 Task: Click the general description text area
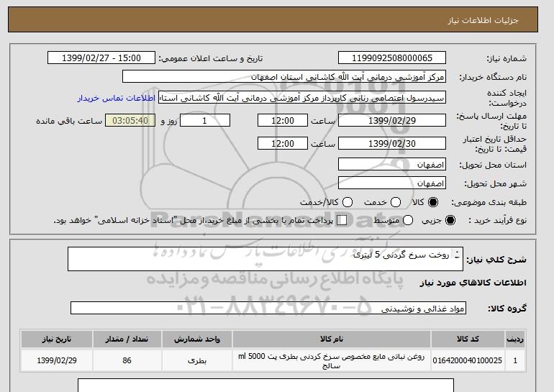pos(265,259)
